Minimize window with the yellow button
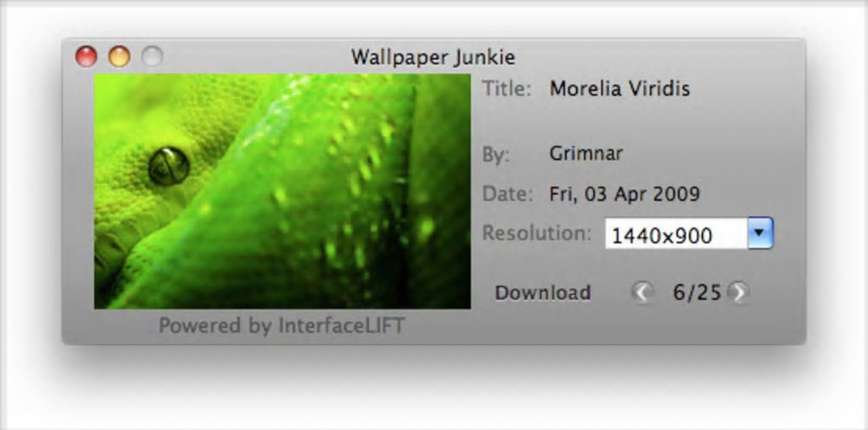Viewport: 868px width, 430px height. [x=119, y=56]
